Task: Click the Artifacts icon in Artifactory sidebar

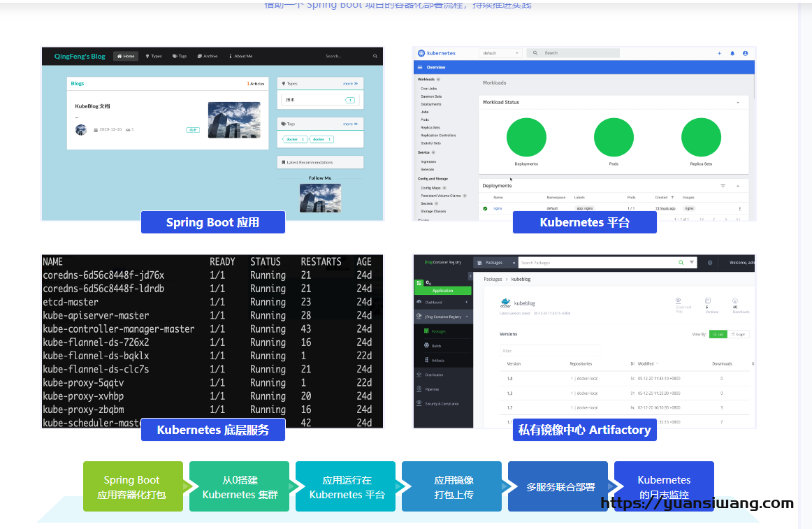Action: pos(426,360)
